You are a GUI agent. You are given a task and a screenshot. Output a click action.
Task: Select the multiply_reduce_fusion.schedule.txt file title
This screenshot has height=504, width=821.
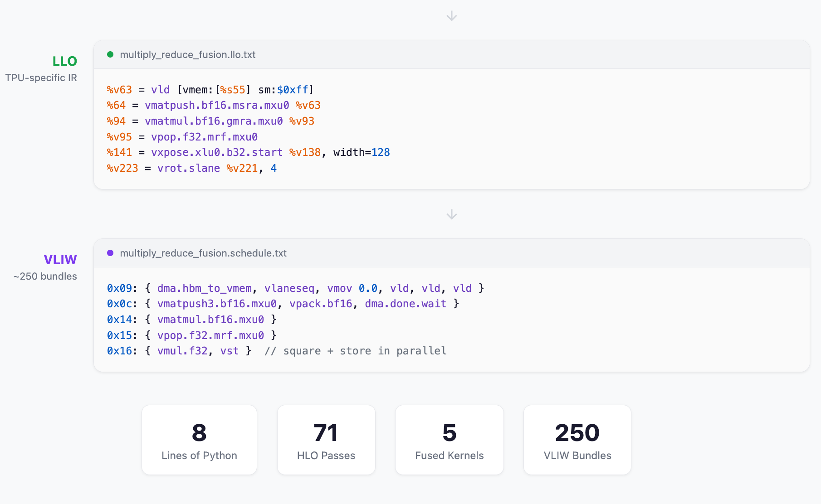[x=203, y=253]
